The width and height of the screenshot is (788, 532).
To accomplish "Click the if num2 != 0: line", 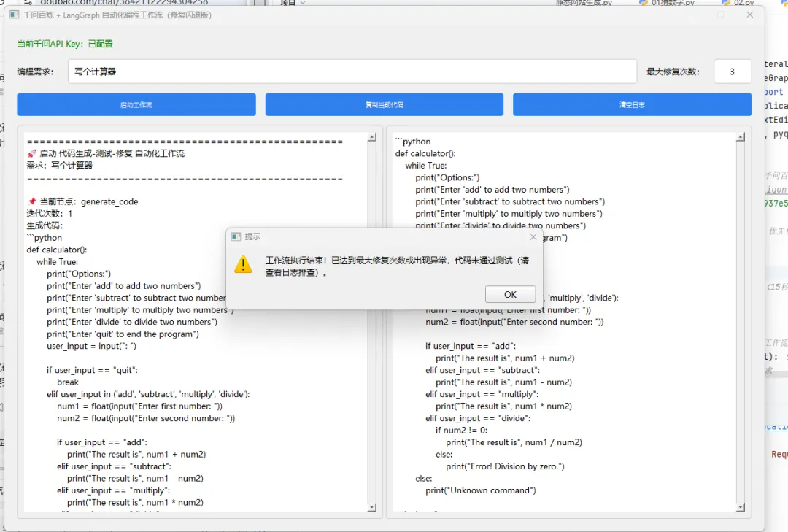I will tap(461, 430).
